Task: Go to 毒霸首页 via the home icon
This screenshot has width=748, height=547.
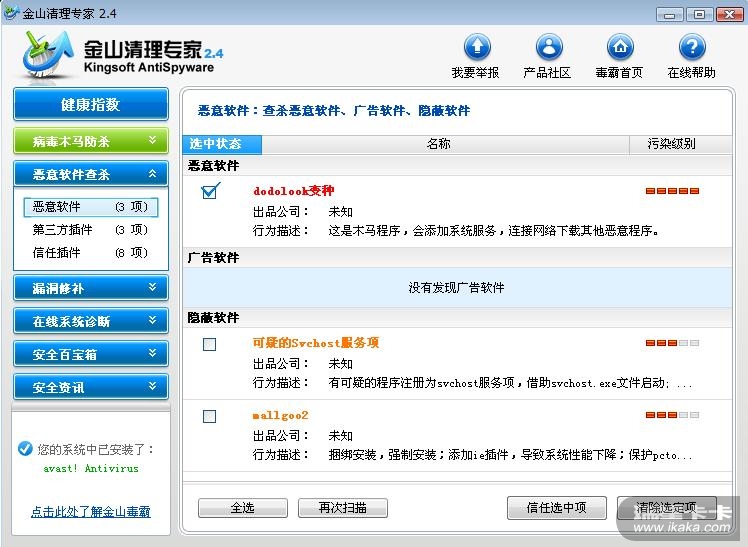Action: coord(620,47)
